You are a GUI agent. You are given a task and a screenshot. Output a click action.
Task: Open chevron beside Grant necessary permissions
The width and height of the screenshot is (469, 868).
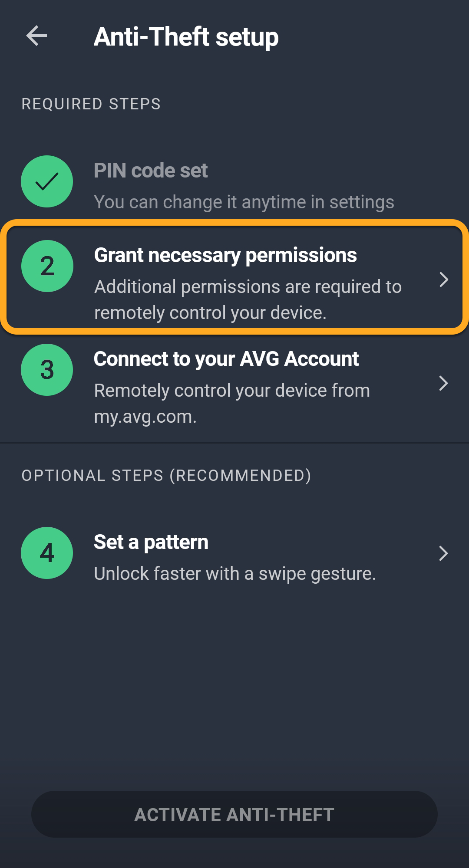[443, 279]
